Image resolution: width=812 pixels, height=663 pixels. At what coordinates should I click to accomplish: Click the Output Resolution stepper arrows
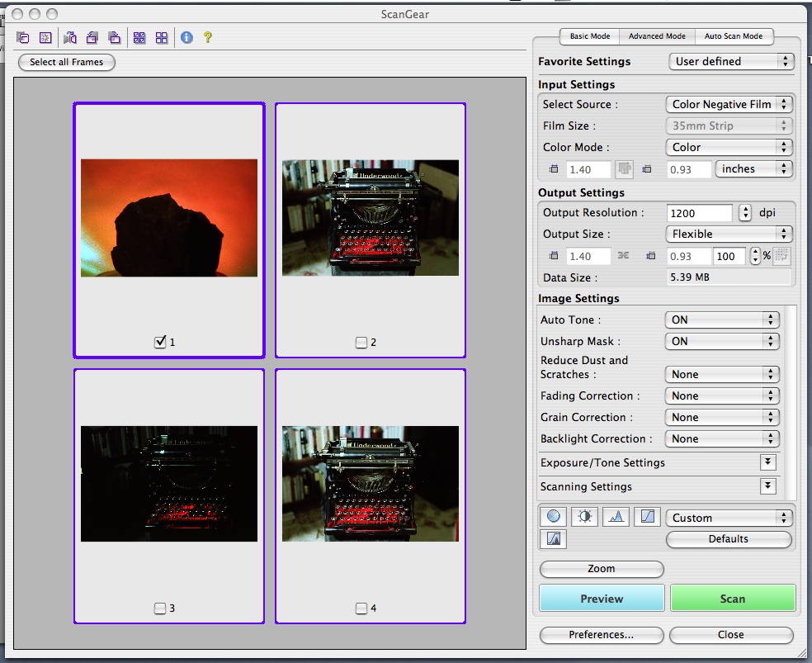[x=745, y=213]
